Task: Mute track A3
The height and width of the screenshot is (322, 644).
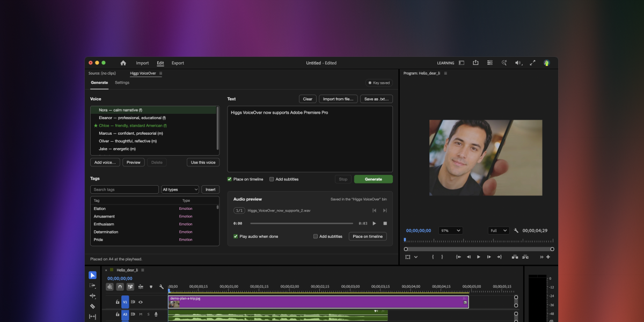Action: 141,314
